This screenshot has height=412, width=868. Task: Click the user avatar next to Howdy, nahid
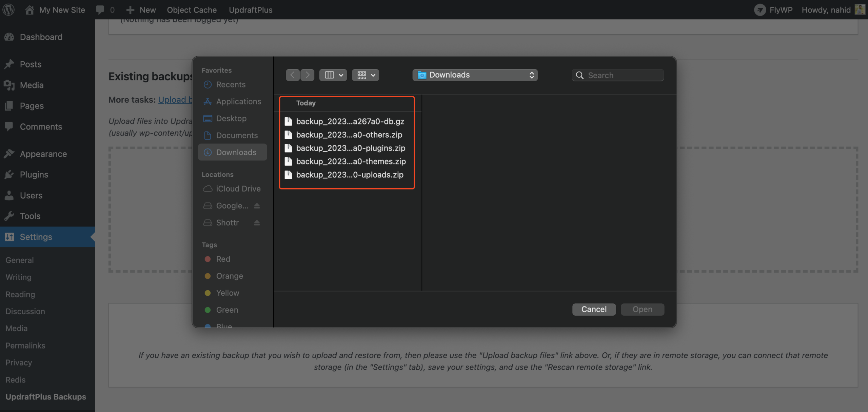[x=860, y=9]
